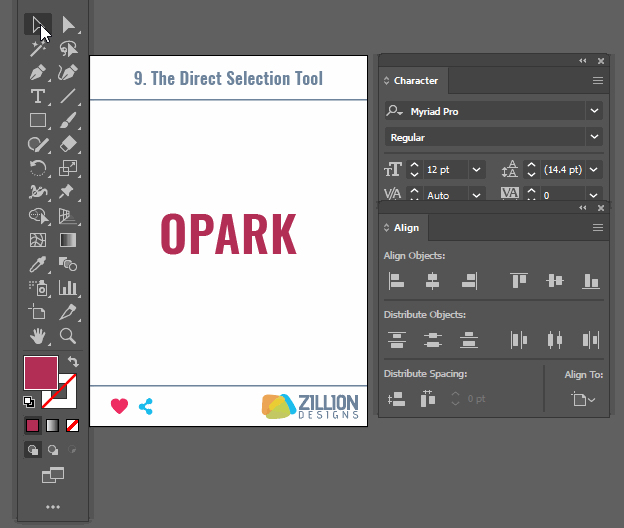Select the Pen tool

tap(38, 73)
